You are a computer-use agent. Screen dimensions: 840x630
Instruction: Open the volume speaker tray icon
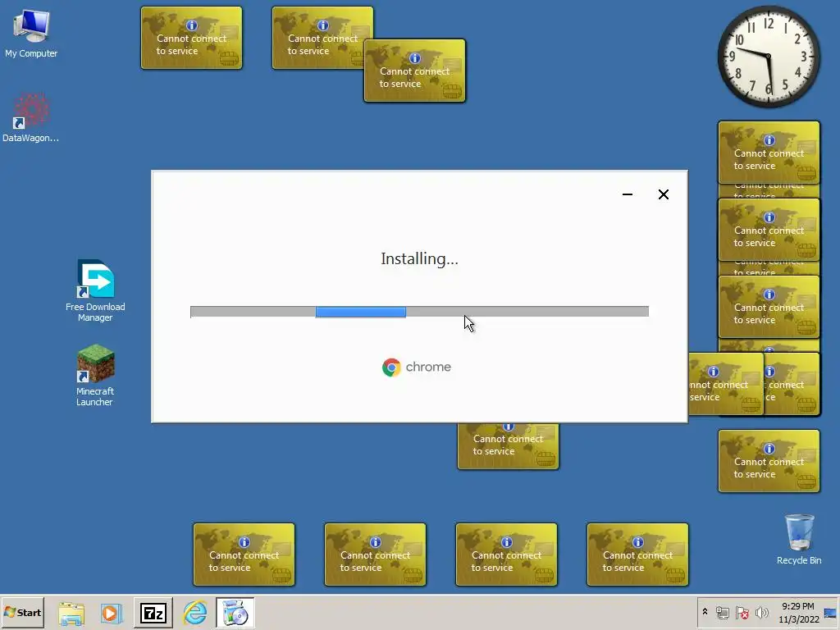point(761,613)
